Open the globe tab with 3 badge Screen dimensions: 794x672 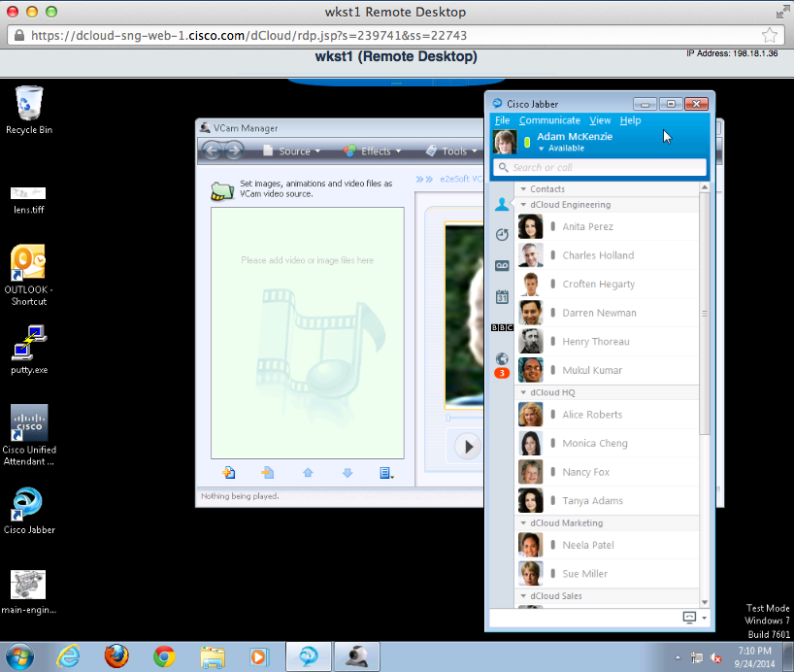tap(502, 360)
